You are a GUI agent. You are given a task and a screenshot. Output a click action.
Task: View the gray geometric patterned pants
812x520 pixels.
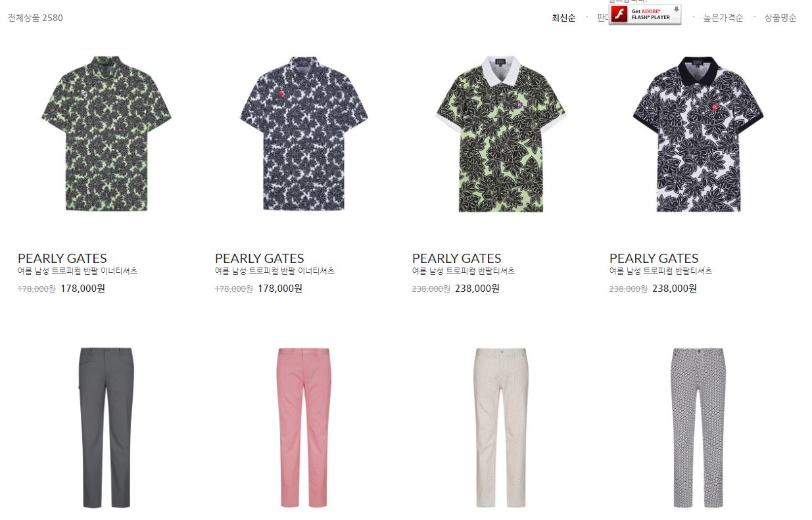pos(698,427)
